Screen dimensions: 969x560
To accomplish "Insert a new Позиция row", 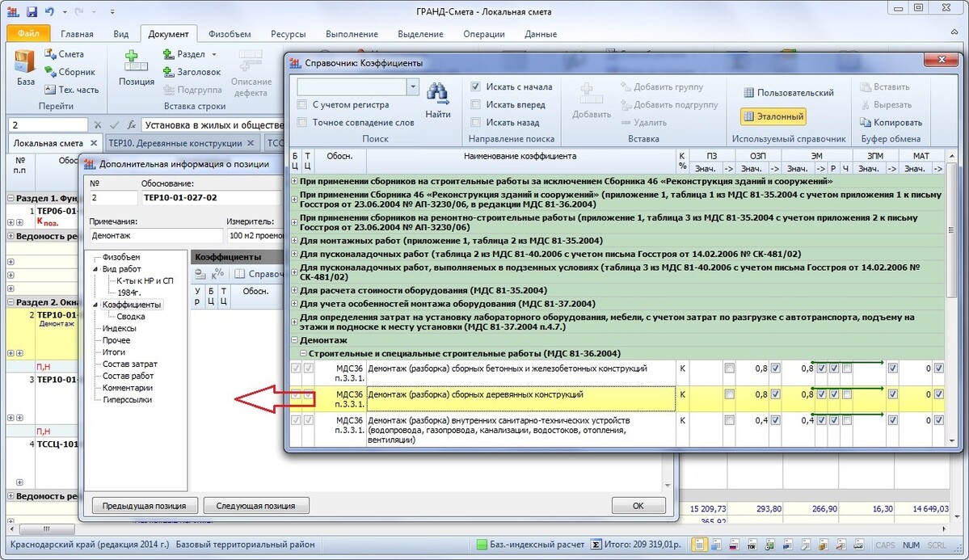I will tap(136, 67).
